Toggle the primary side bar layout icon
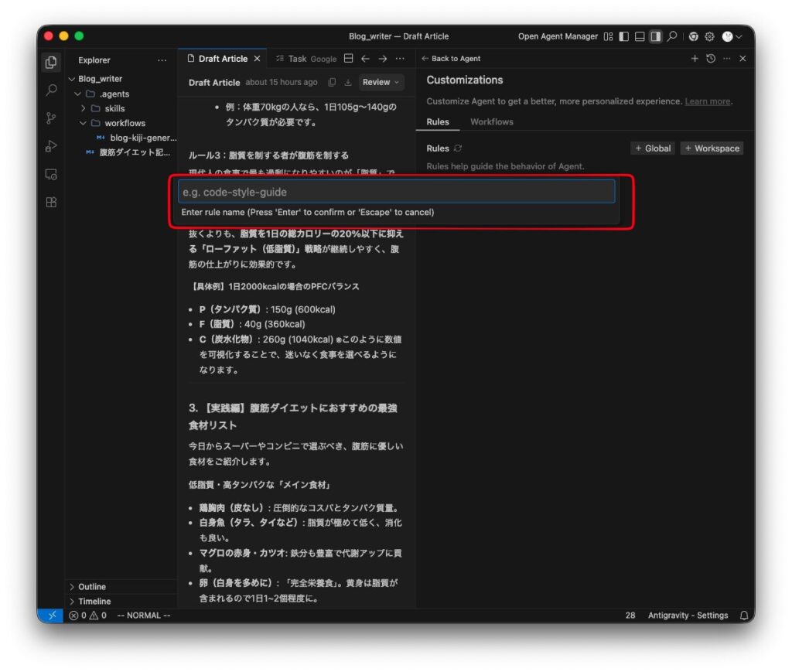This screenshot has height=672, width=792. point(624,36)
